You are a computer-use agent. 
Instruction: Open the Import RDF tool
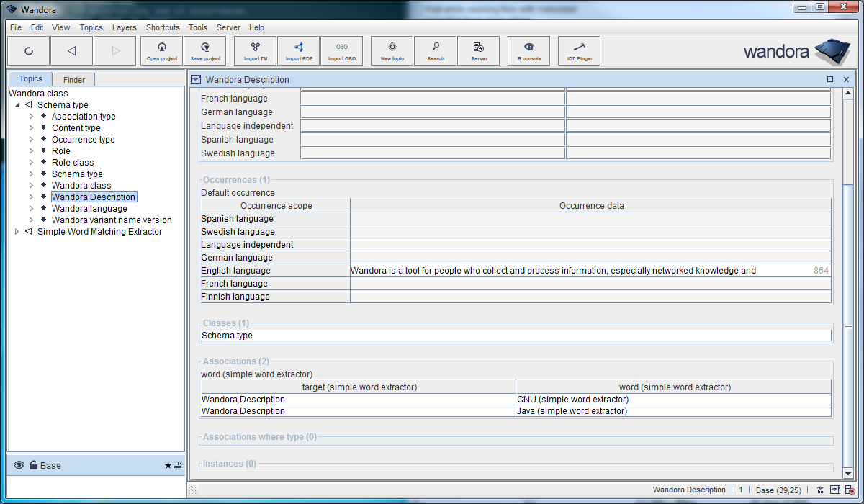click(298, 51)
